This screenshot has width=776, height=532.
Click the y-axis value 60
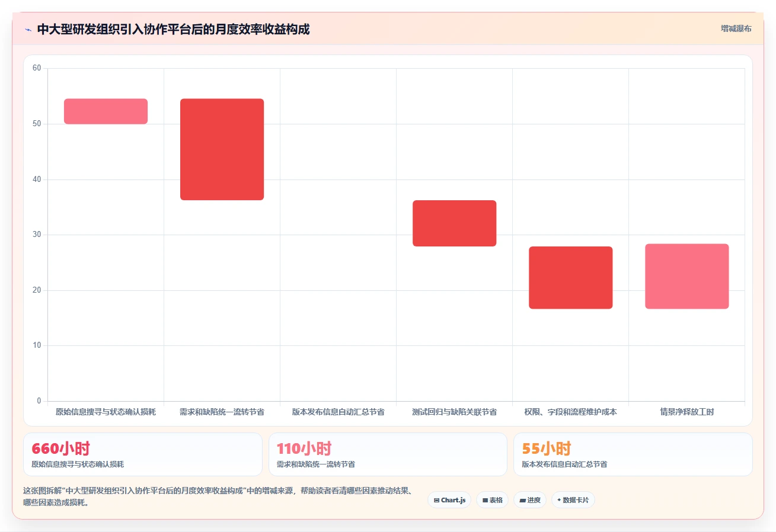click(x=37, y=68)
